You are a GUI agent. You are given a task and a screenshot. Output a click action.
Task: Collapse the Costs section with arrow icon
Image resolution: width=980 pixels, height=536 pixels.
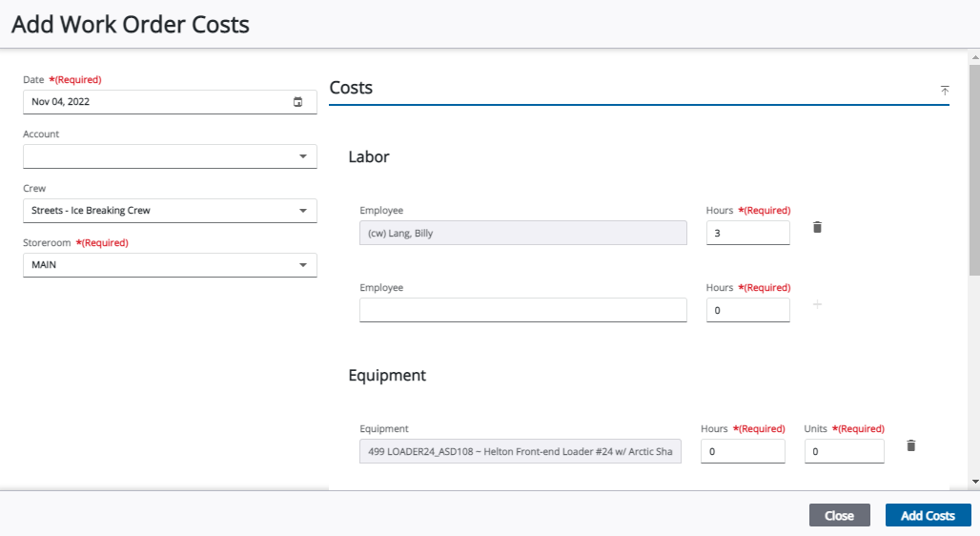pos(945,91)
